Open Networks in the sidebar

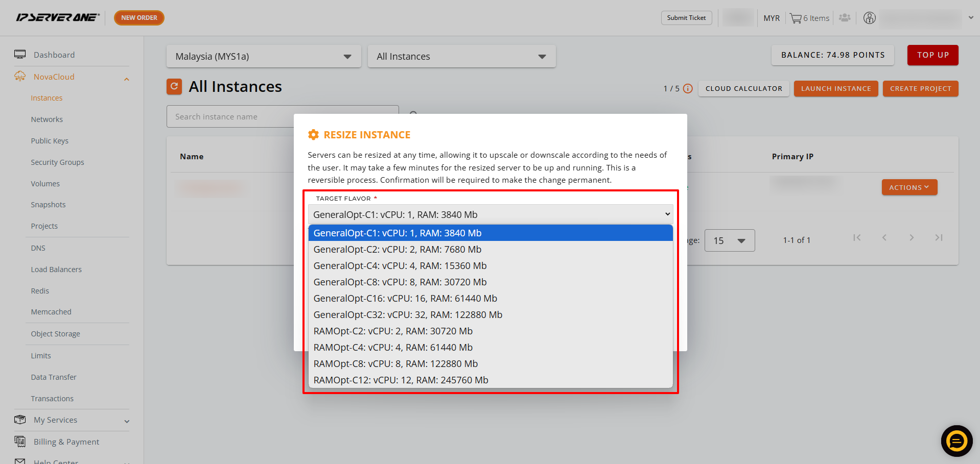tap(47, 119)
